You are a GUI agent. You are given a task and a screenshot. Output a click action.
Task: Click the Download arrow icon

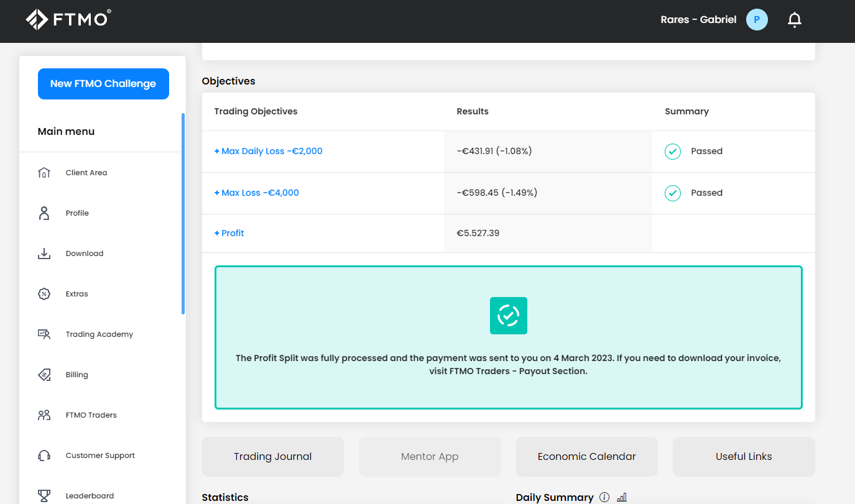[44, 254]
